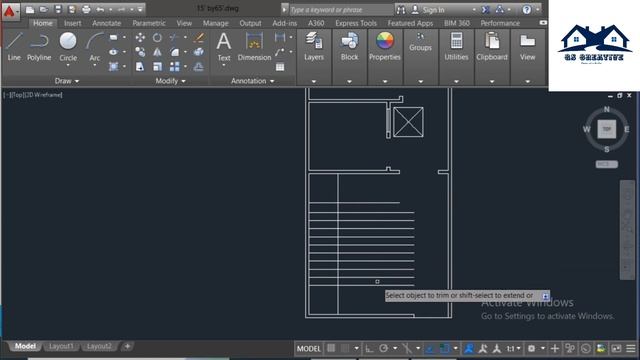The width and height of the screenshot is (640, 360).
Task: Select the Polyline tool
Action: [x=39, y=47]
